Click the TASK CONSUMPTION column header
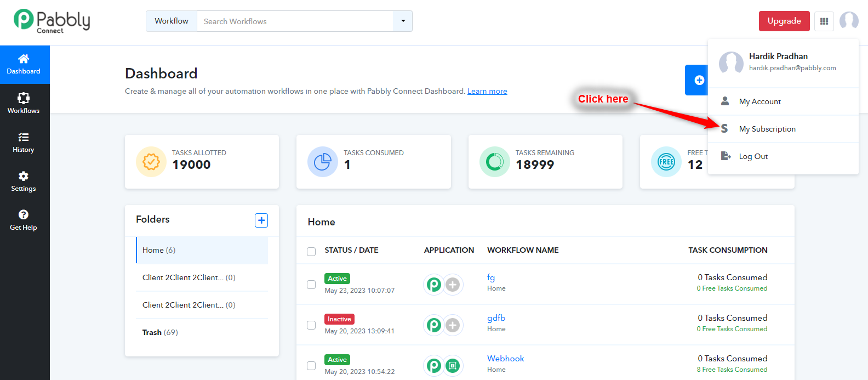The image size is (868, 380). tap(728, 250)
